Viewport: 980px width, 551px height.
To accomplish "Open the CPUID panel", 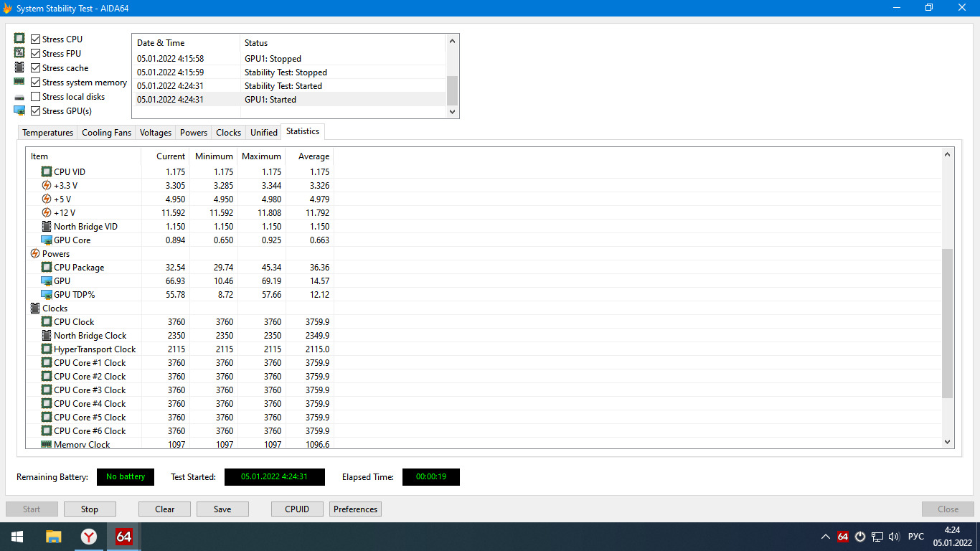I will click(297, 509).
